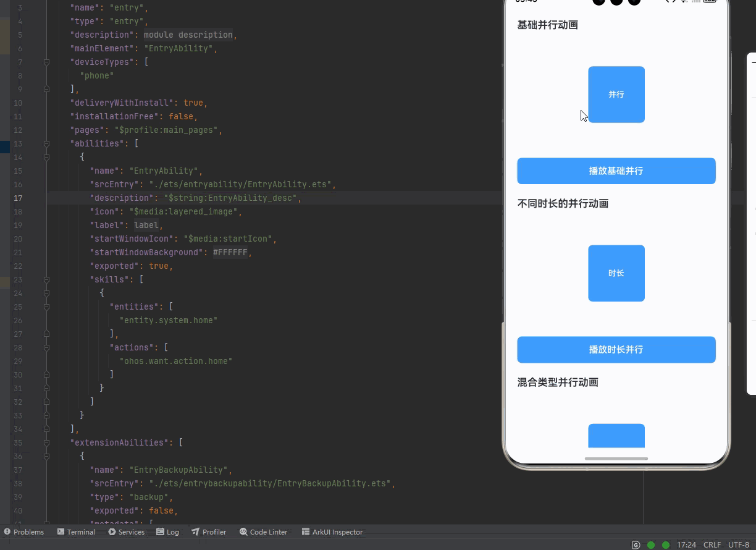Click the "EntryBackupAbility" name value
The height and width of the screenshot is (550, 756).
point(178,470)
